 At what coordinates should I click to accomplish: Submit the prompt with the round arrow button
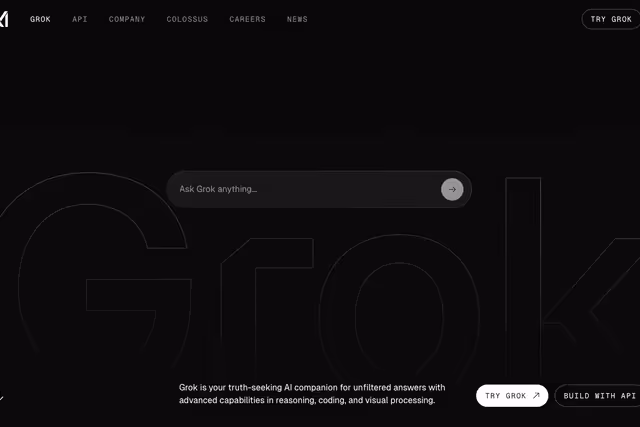[x=452, y=189]
